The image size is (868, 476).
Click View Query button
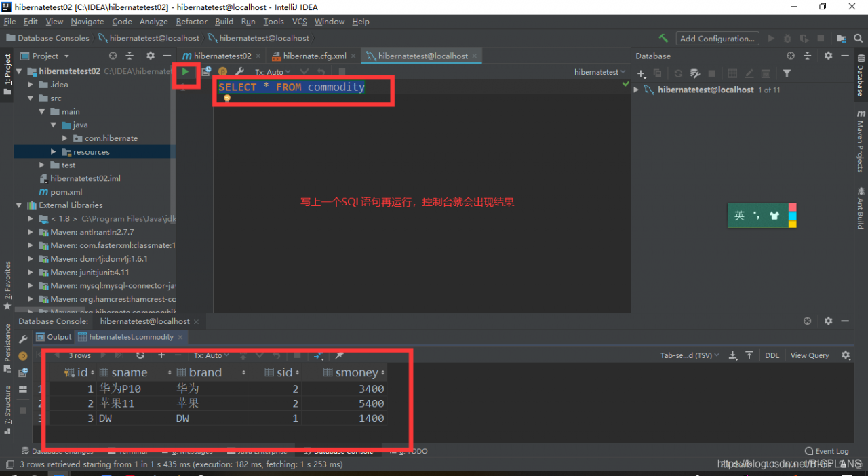(x=810, y=355)
